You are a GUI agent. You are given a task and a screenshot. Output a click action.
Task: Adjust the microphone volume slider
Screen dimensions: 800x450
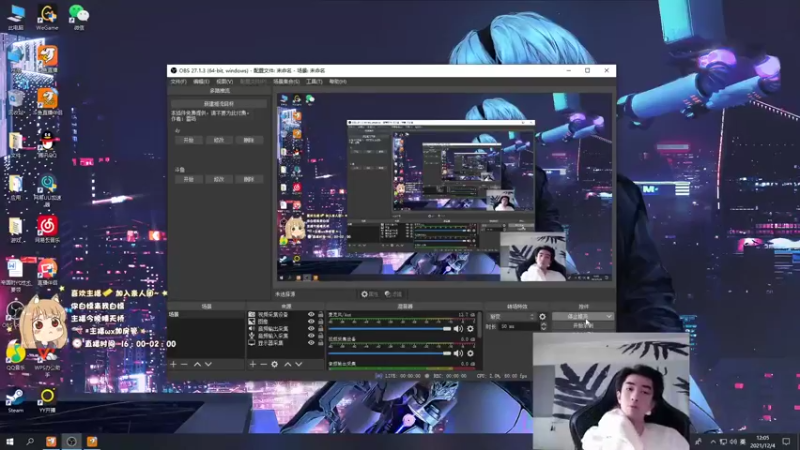point(389,329)
